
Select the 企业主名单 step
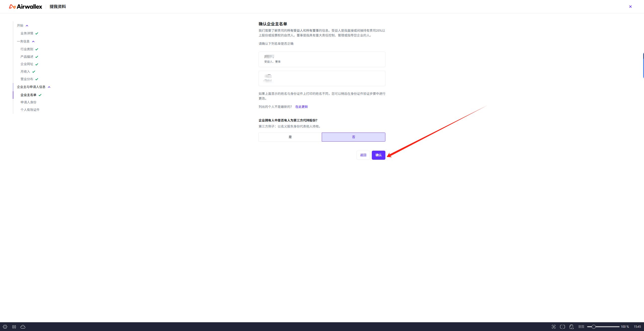(28, 95)
